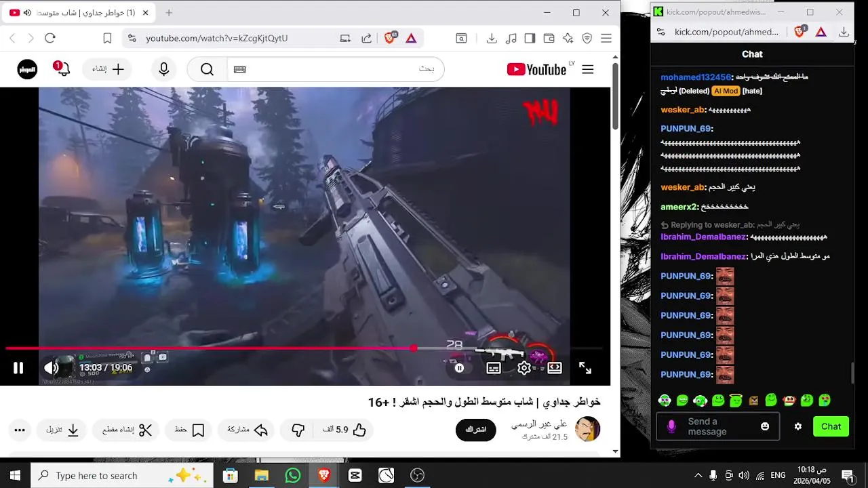
Task: Subscribe using the اشتراك button
Action: point(475,430)
